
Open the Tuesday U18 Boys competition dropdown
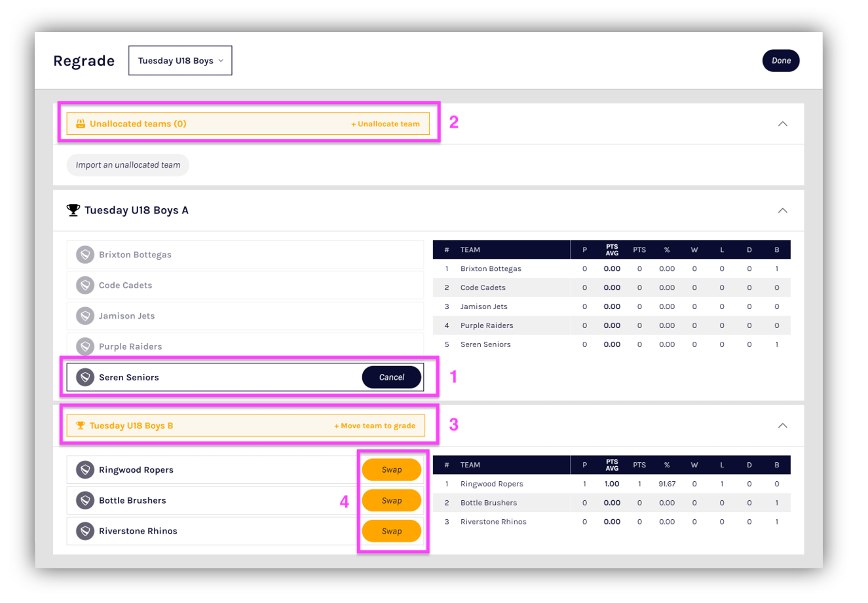tap(180, 61)
